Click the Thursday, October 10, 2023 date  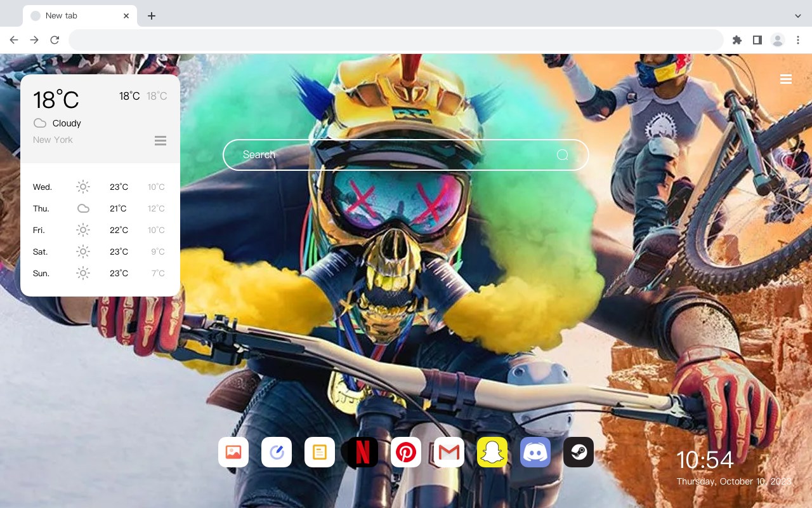coord(734,481)
